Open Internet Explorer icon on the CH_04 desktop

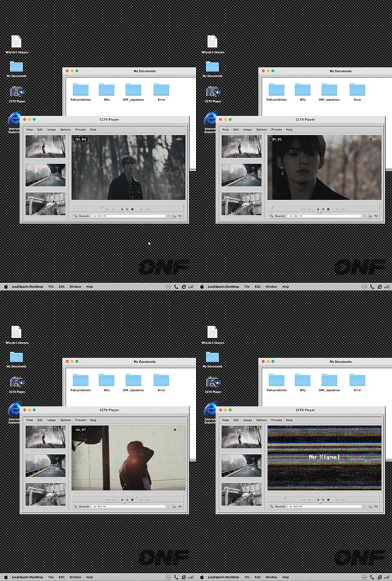pos(14,119)
